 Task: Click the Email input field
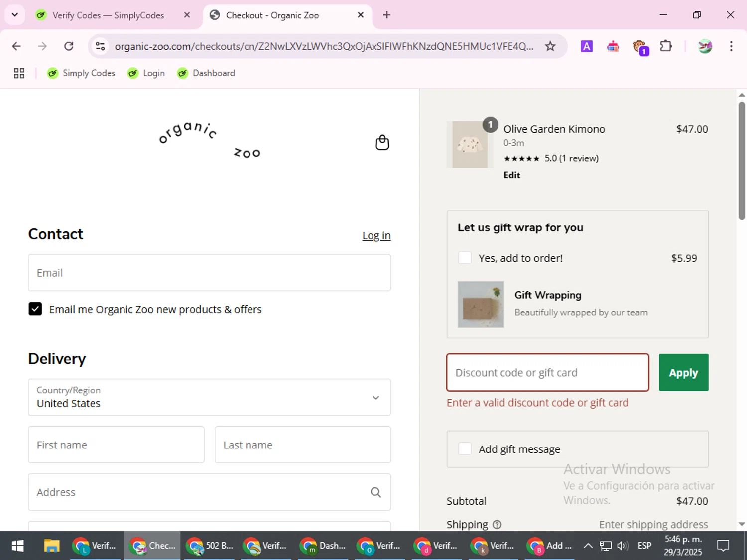coord(210,273)
